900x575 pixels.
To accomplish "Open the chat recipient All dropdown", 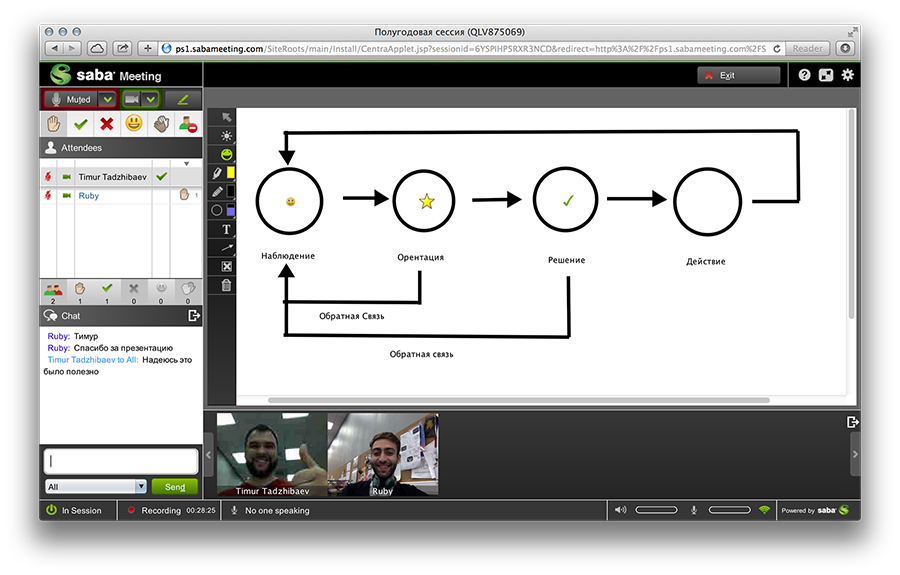I will (96, 487).
